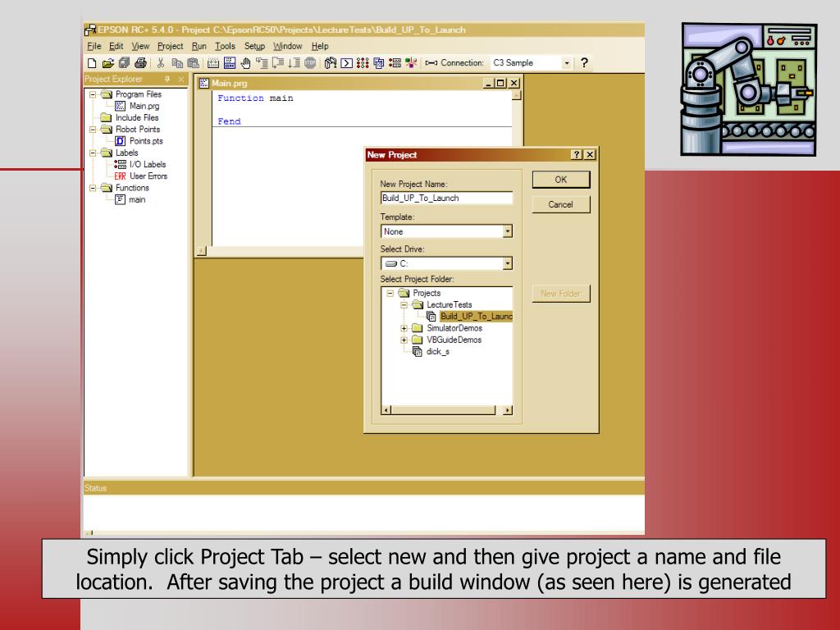
Task: Open the I/O Monitor dots icon
Action: point(363,63)
